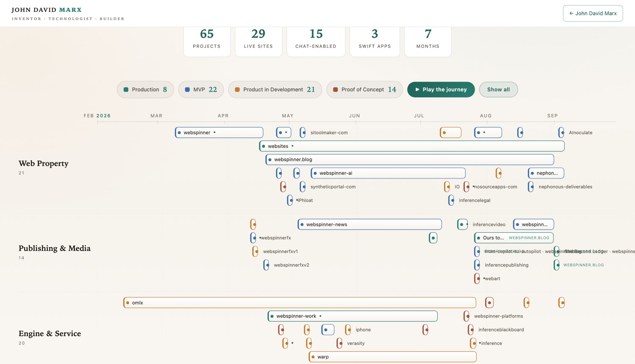Open the iPhloat project marker
The height and width of the screenshot is (364, 635).
click(290, 200)
